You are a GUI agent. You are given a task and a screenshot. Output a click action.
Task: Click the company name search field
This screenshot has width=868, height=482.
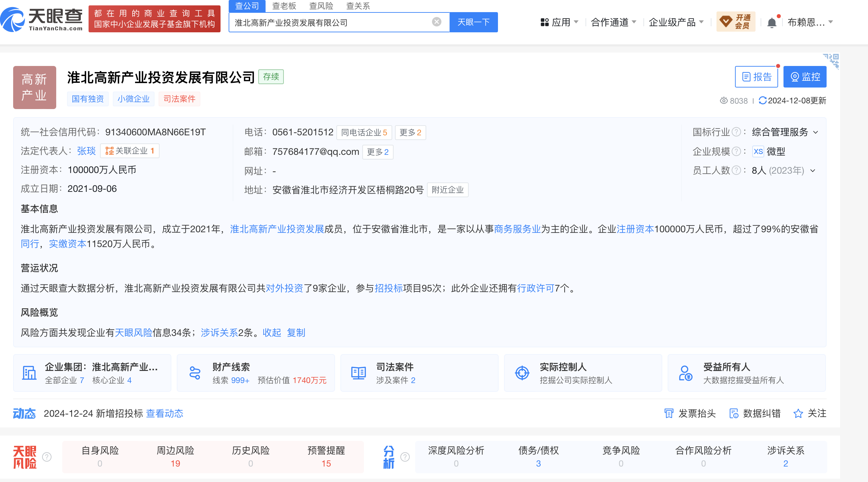pyautogui.click(x=330, y=23)
